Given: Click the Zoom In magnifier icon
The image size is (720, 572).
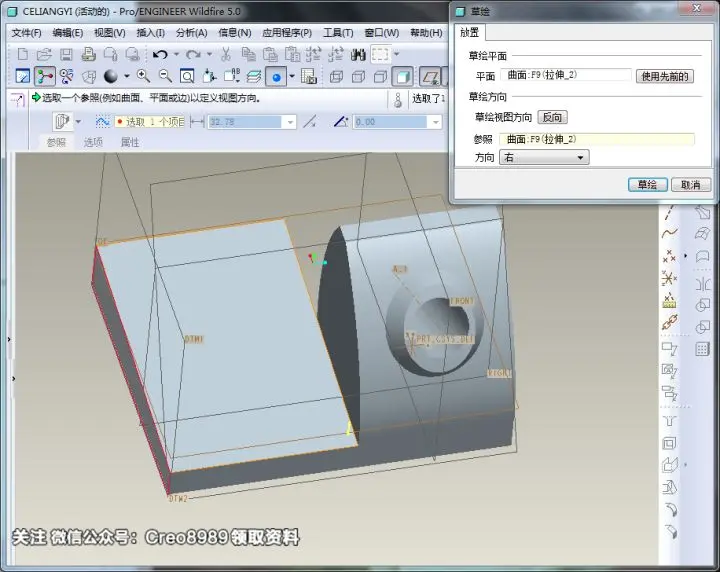Looking at the screenshot, I should click(143, 76).
